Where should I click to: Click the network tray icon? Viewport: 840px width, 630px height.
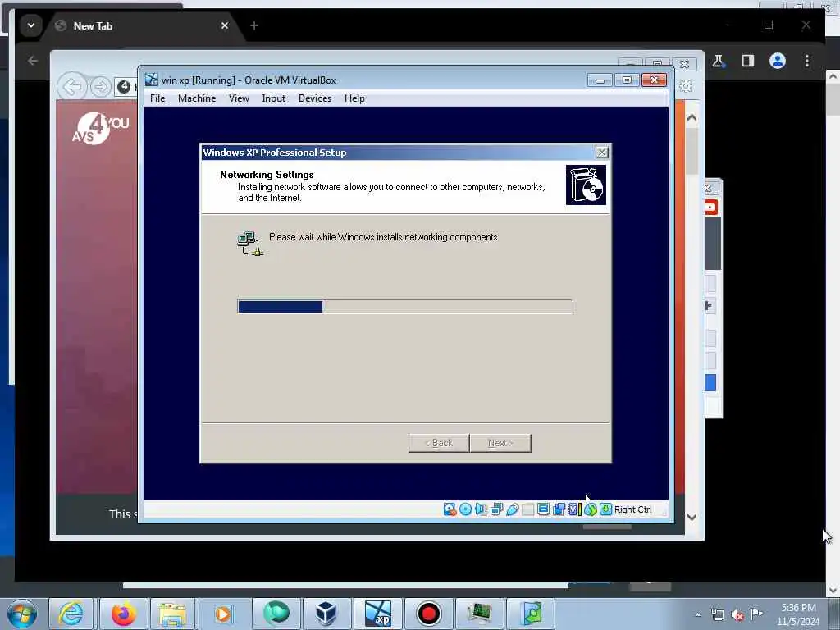tap(717, 614)
